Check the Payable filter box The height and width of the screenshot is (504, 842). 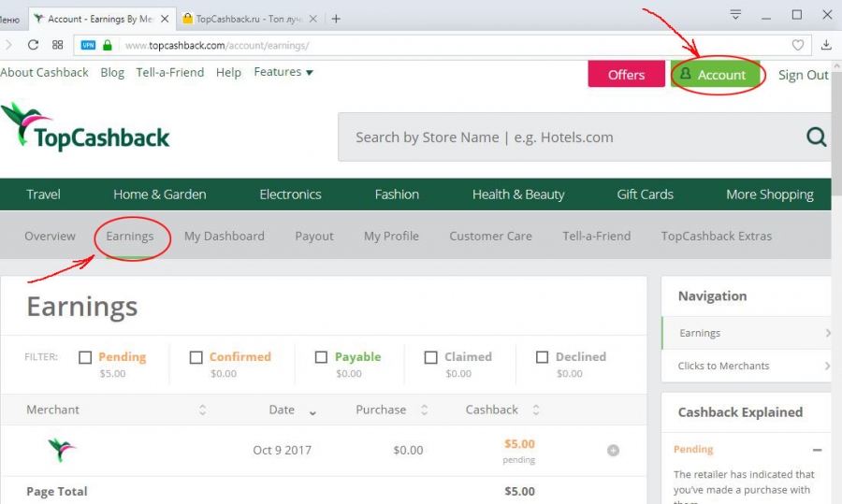point(321,357)
